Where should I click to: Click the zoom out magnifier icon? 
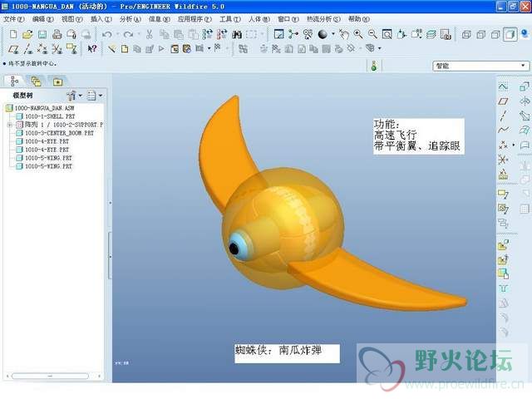pyautogui.click(x=372, y=34)
